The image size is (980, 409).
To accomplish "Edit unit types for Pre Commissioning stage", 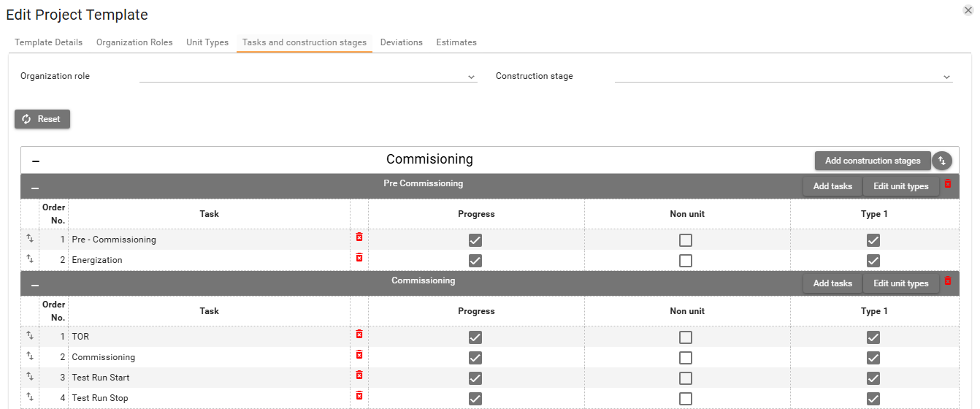I will coord(901,186).
